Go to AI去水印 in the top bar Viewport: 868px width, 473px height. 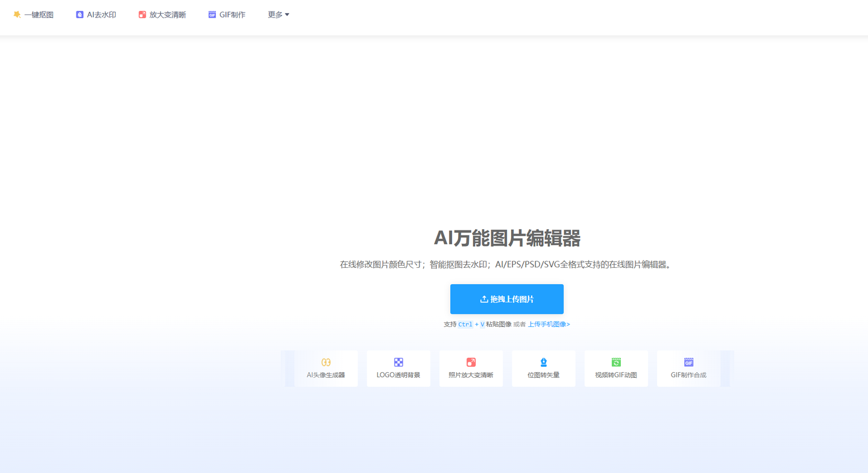pos(96,14)
